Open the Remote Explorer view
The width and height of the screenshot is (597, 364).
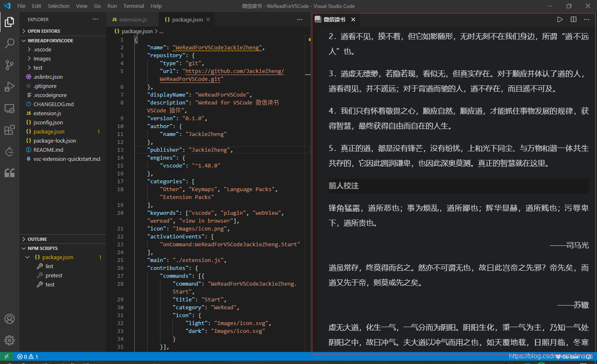tap(10, 108)
